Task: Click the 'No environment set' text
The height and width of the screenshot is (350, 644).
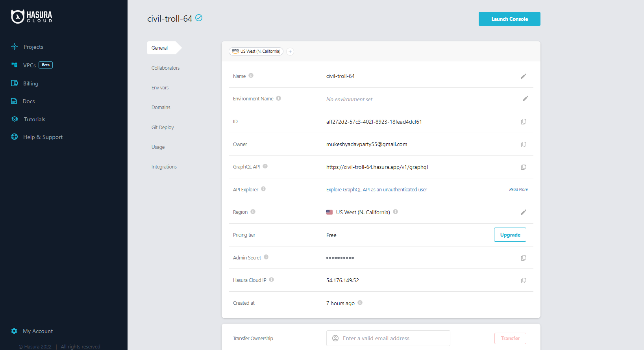Action: click(349, 99)
